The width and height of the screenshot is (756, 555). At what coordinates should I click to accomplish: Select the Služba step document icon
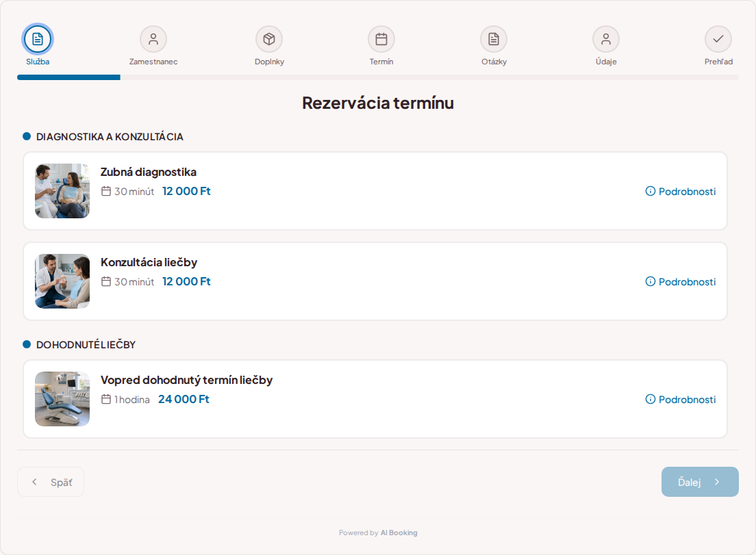[38, 39]
